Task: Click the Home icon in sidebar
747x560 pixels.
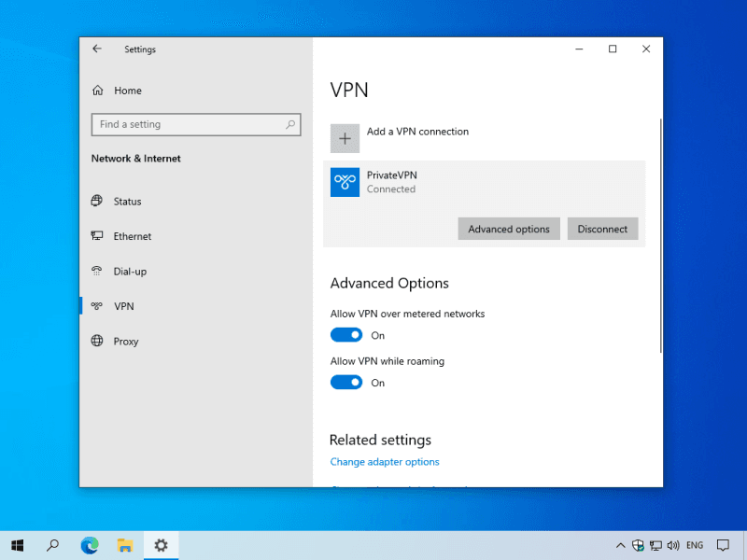Action: pyautogui.click(x=97, y=91)
